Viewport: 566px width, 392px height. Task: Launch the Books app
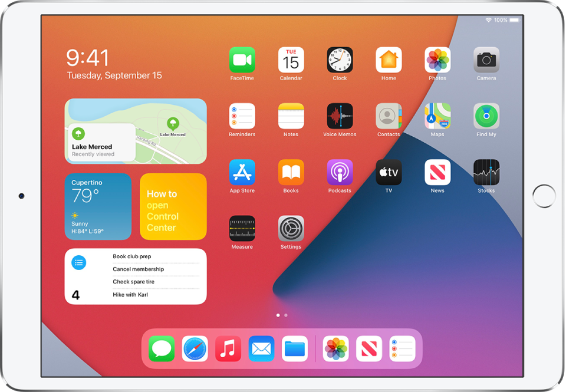tap(291, 173)
